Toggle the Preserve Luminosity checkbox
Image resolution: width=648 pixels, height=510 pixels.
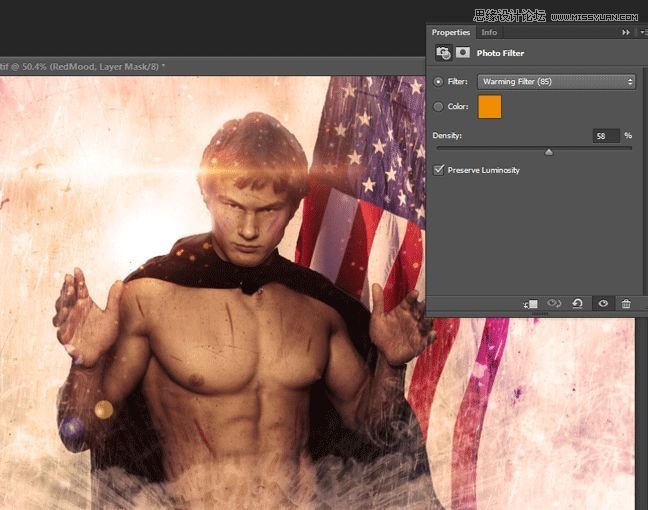(x=438, y=170)
